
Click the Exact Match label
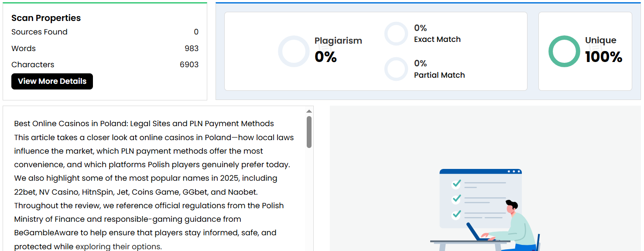(x=437, y=39)
